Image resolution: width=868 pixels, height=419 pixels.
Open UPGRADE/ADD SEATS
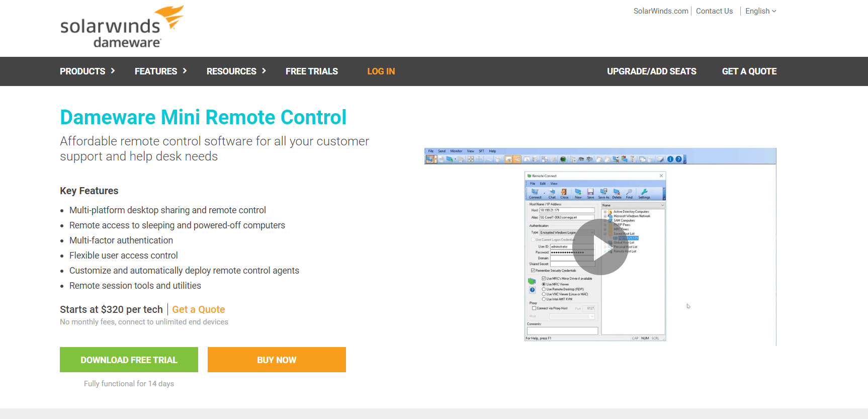click(x=652, y=71)
